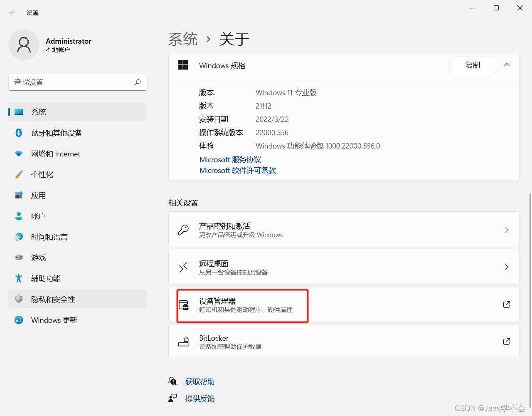Click the Administrator account name
The width and height of the screenshot is (532, 416).
click(69, 41)
